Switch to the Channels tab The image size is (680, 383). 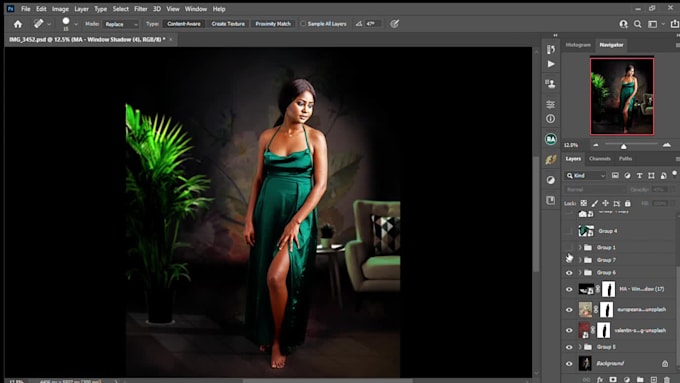(x=600, y=159)
